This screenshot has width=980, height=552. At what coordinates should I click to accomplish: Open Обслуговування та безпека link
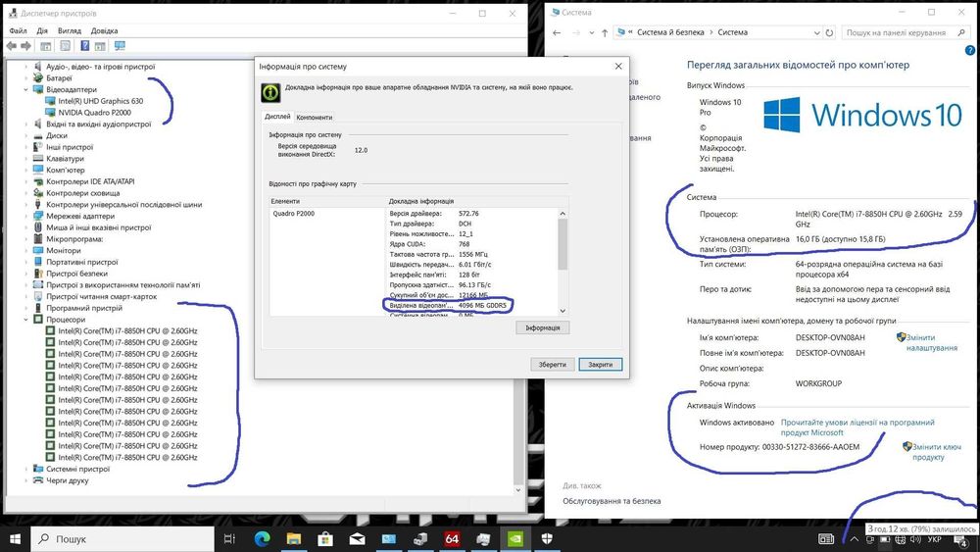coord(612,501)
